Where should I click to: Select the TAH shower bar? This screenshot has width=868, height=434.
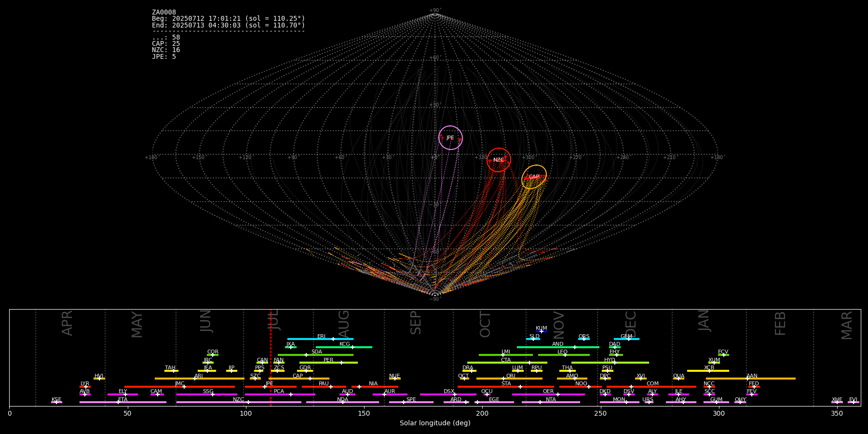click(x=171, y=371)
